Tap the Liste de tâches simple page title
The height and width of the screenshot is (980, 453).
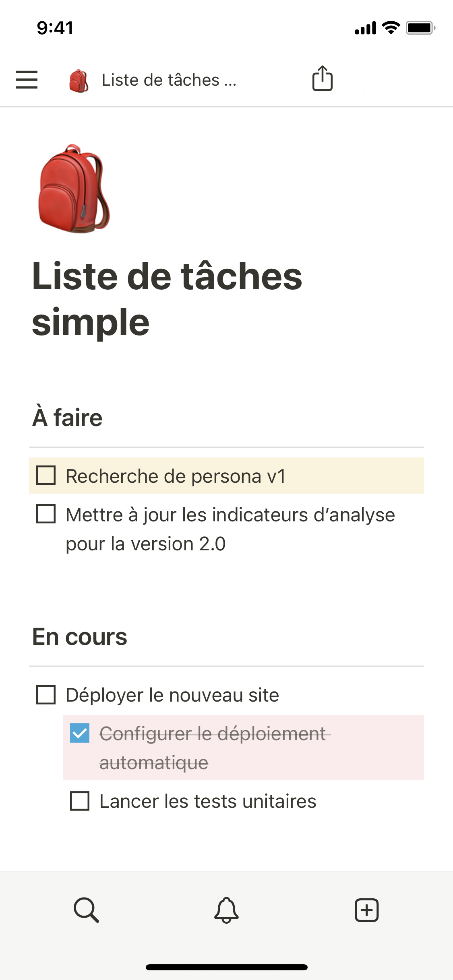[167, 299]
